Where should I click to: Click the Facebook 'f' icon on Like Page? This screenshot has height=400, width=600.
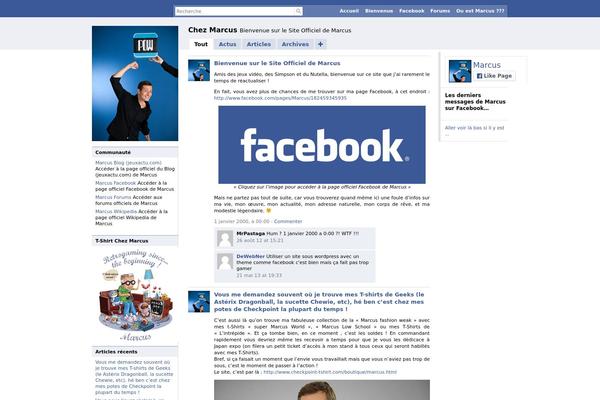[x=479, y=76]
